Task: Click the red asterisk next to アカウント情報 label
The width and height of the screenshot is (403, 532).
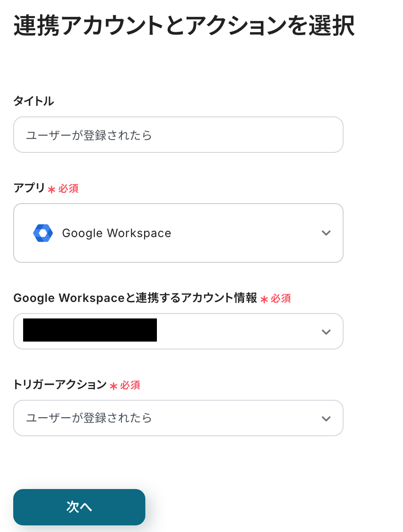Action: (264, 299)
